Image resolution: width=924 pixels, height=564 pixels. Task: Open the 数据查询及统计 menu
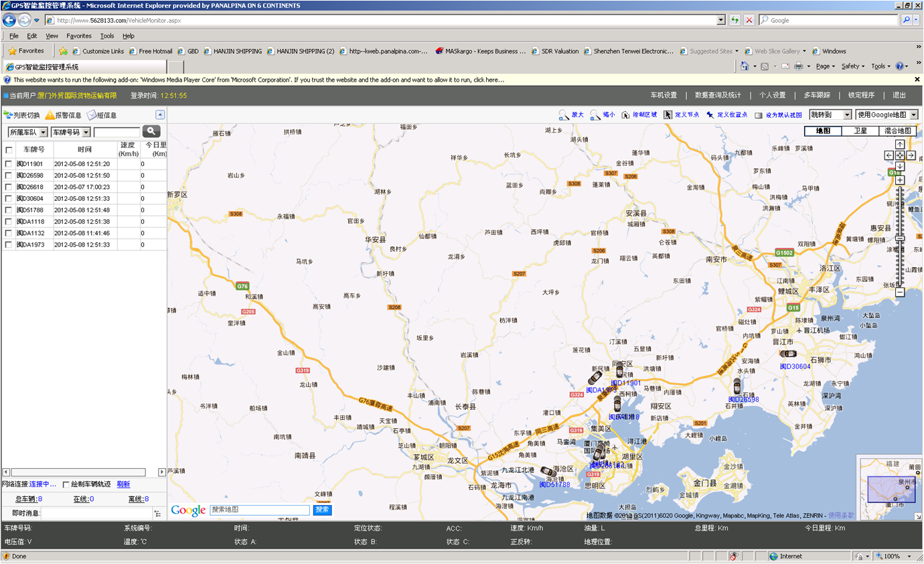click(x=718, y=95)
